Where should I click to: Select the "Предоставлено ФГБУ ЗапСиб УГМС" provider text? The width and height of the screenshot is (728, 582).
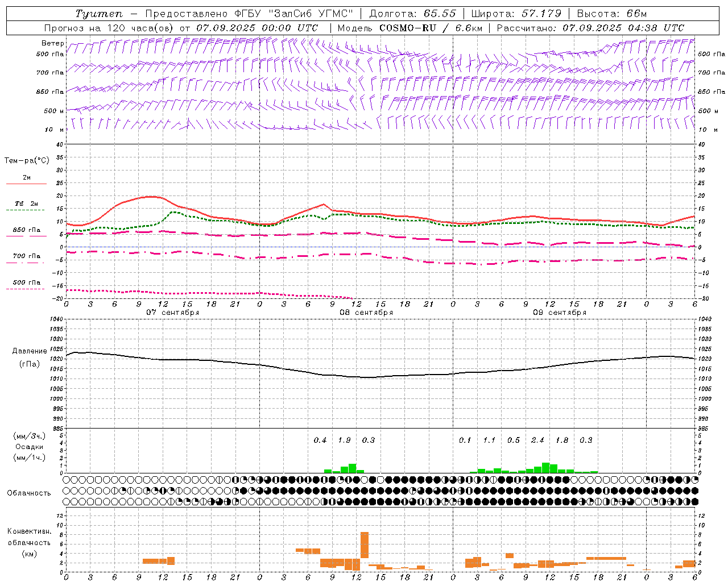click(249, 14)
